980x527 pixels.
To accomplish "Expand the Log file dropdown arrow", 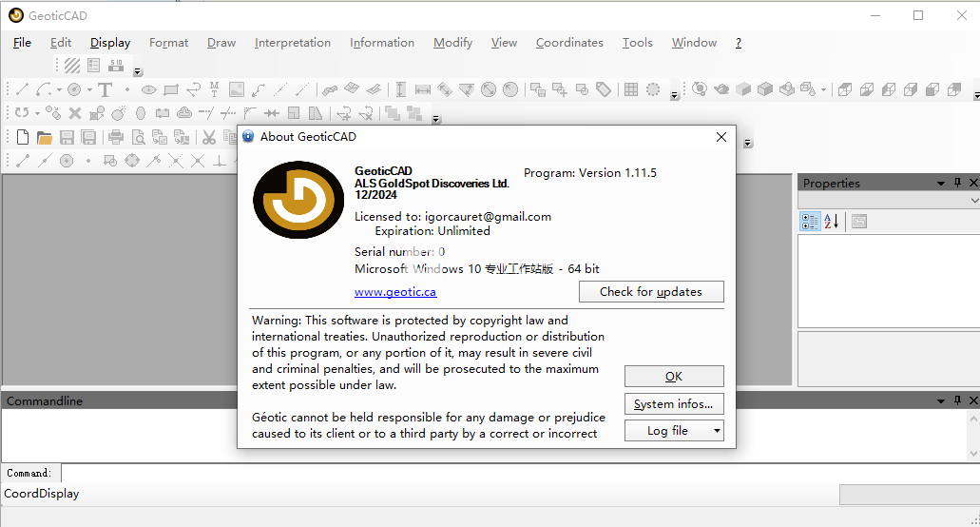I will click(x=717, y=431).
